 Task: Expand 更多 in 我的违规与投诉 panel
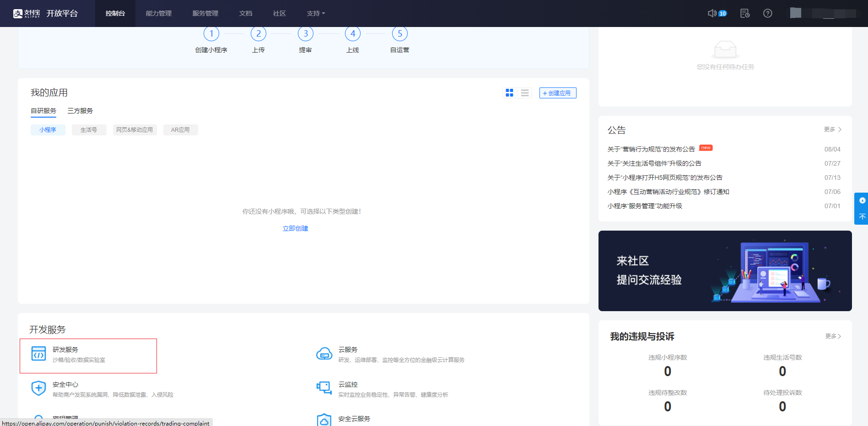coord(833,336)
